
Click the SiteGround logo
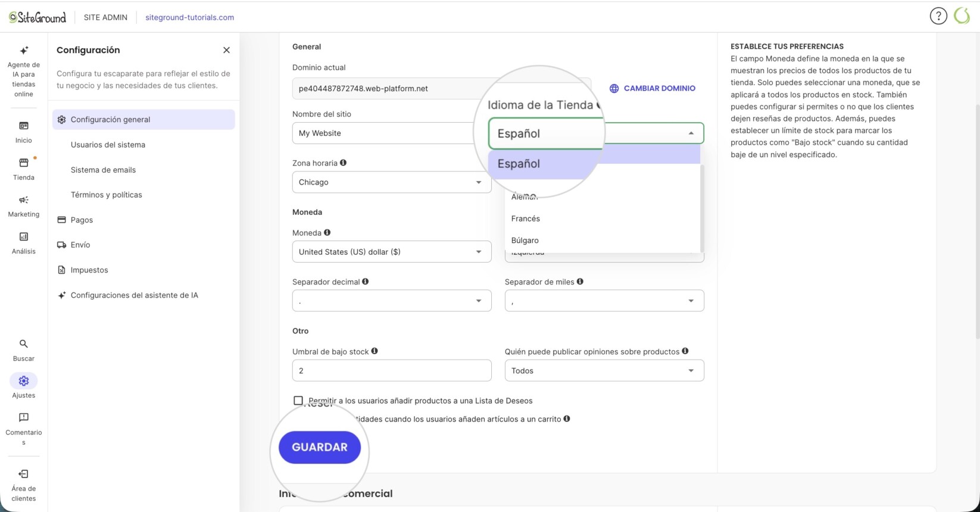point(38,17)
